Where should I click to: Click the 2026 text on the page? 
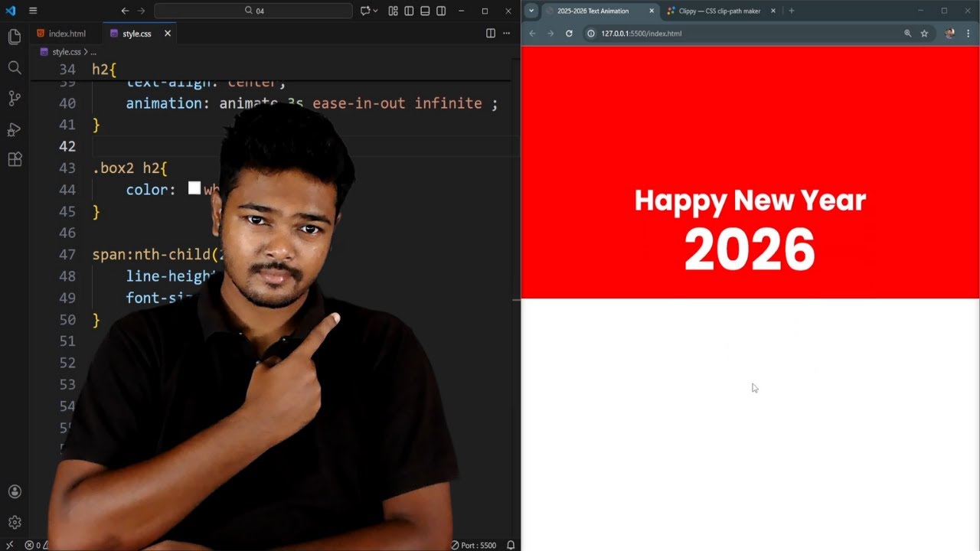[750, 249]
